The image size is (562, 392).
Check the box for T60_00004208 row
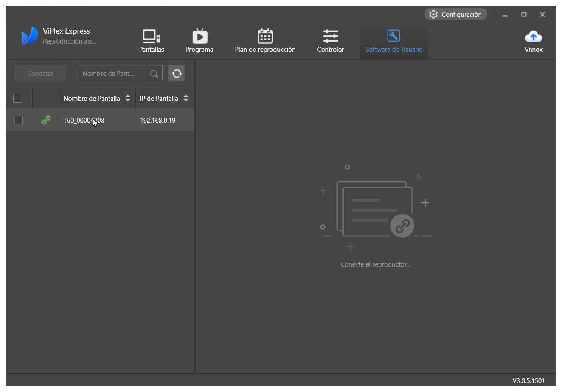[18, 120]
